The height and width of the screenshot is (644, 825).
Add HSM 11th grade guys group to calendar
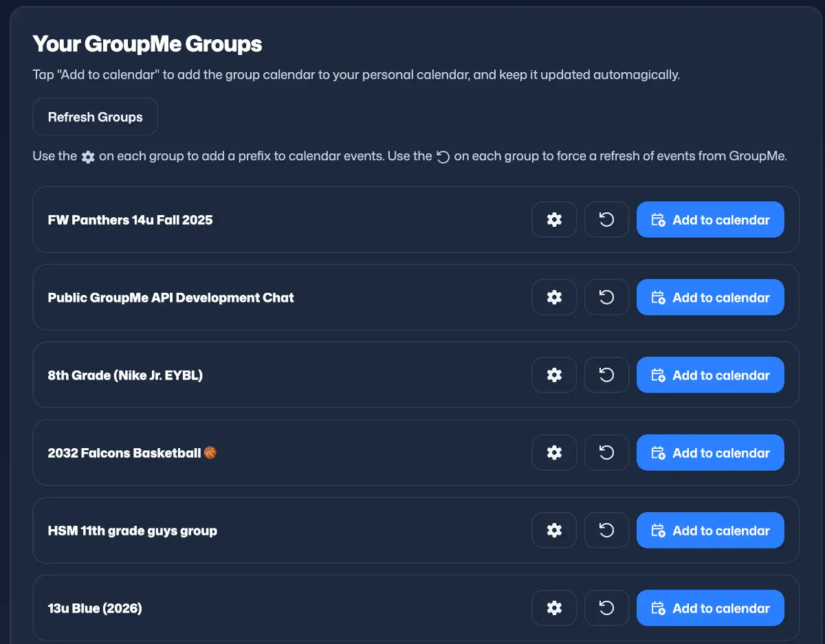tap(710, 531)
